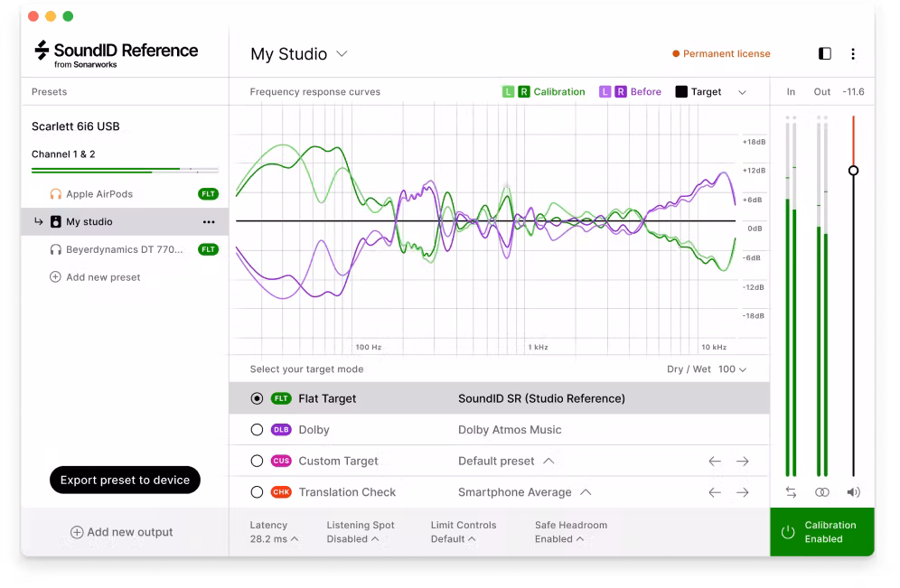Click the plus icon beside Add new preset
This screenshot has height=588, width=900.
(x=55, y=277)
